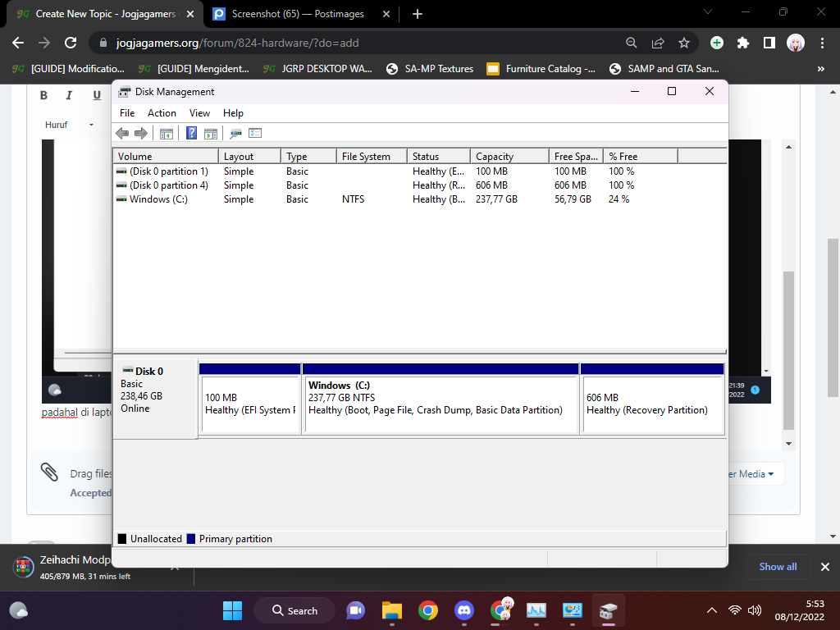Screen dimensions: 840x630
Task: Click the zoom magnifier icon in address bar
Action: 632,43
